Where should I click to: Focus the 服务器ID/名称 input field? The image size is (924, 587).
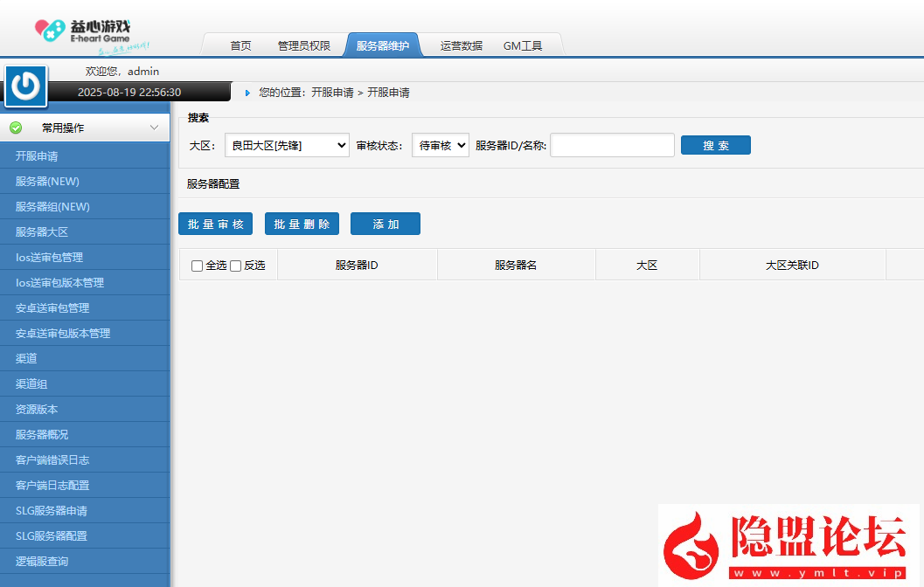[612, 146]
